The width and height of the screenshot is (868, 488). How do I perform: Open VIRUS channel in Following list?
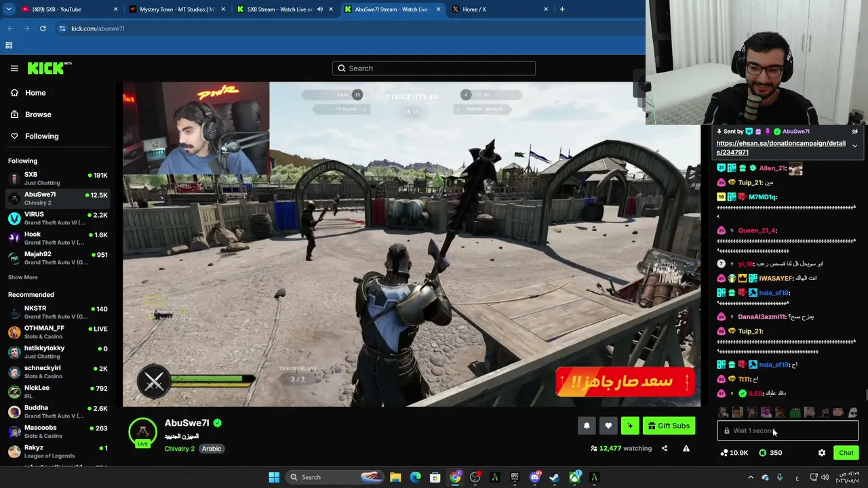(58, 218)
